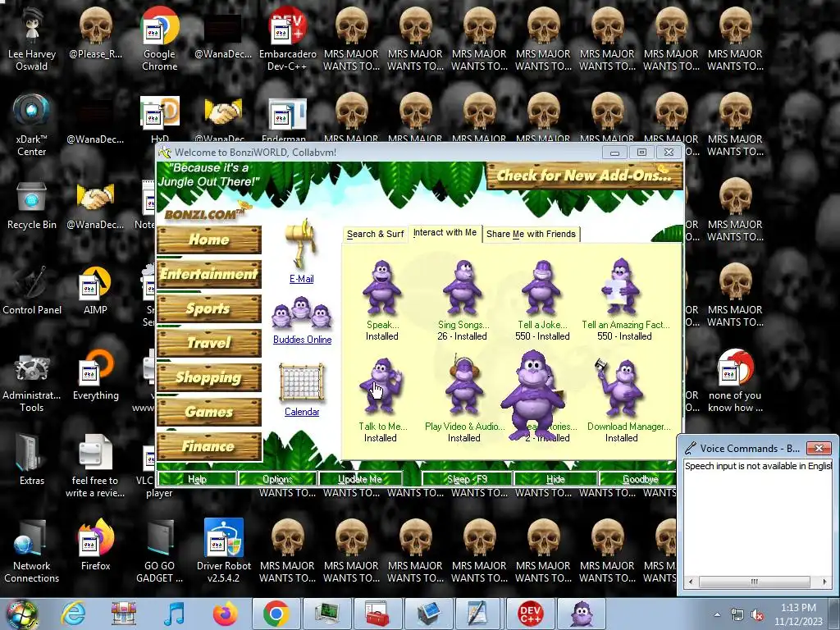Screen dimensions: 840x630
Task: Show hidden tray icons arrow
Action: point(717,615)
